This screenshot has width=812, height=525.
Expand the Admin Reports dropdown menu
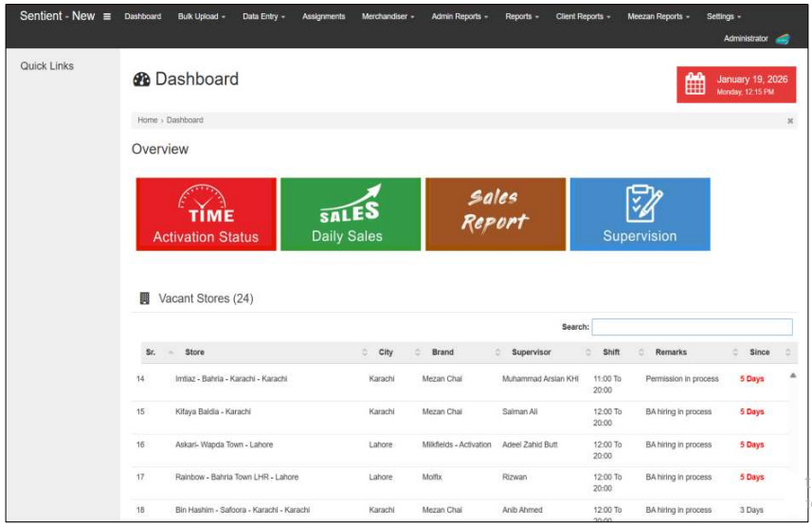coord(460,16)
